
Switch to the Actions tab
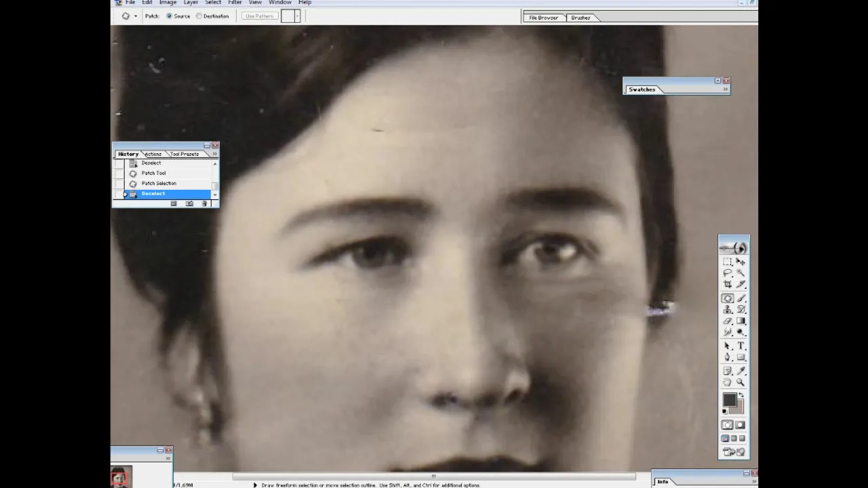(153, 154)
